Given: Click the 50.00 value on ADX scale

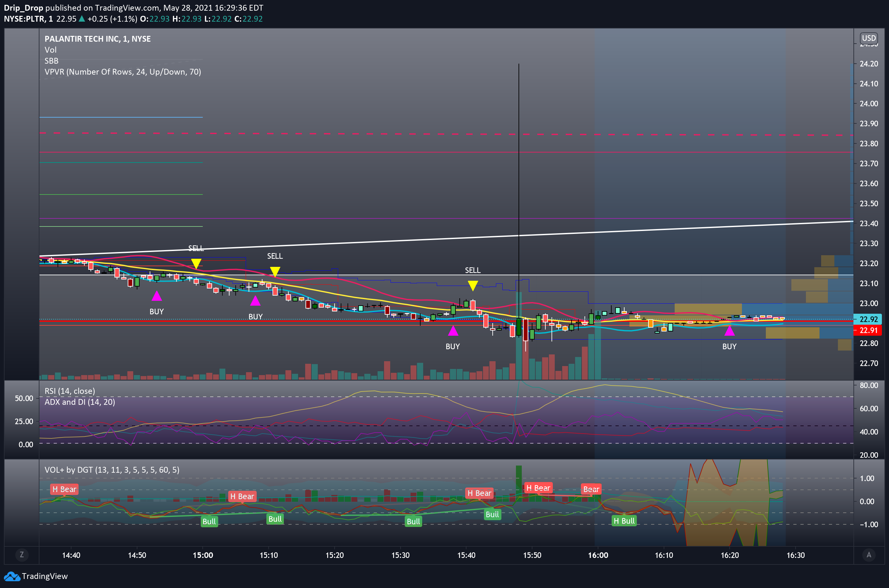Looking at the screenshot, I should point(24,398).
